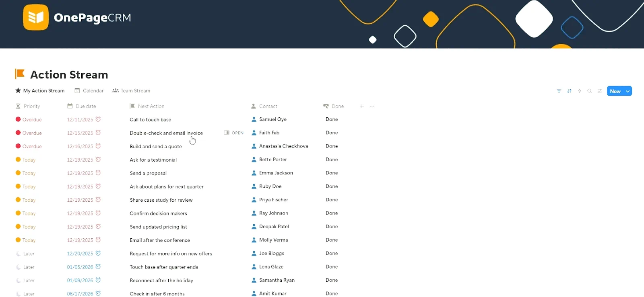
Task: Click the orange flag page icon
Action: pos(20,74)
